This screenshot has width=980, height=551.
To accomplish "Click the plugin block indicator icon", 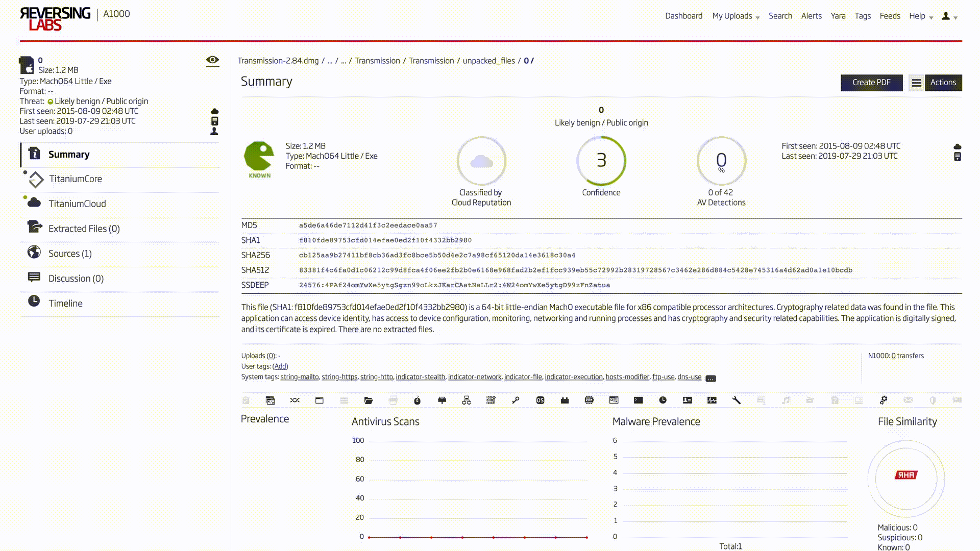I will pyautogui.click(x=565, y=400).
